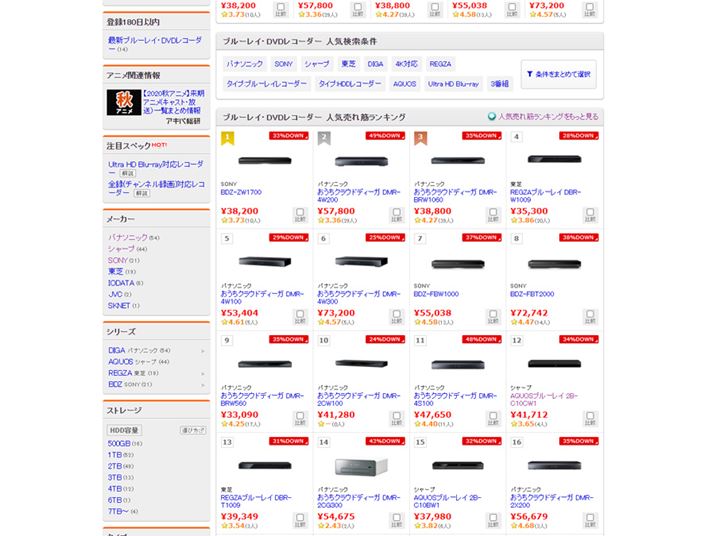
Task: Filter by JVC in maker list
Action: click(115, 294)
